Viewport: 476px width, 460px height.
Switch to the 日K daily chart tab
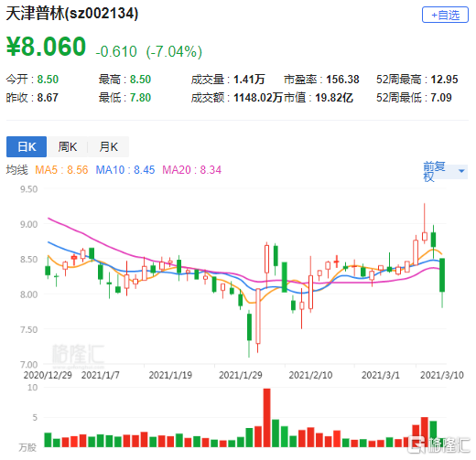(x=27, y=146)
